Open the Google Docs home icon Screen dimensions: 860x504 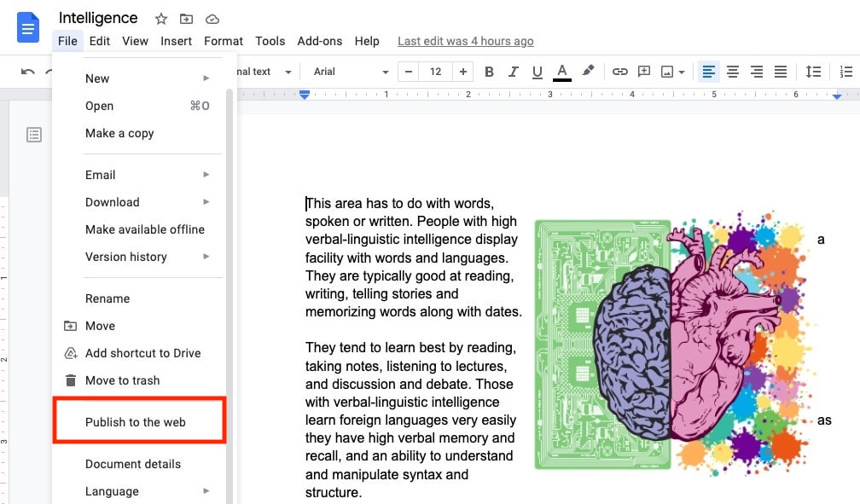coord(26,28)
